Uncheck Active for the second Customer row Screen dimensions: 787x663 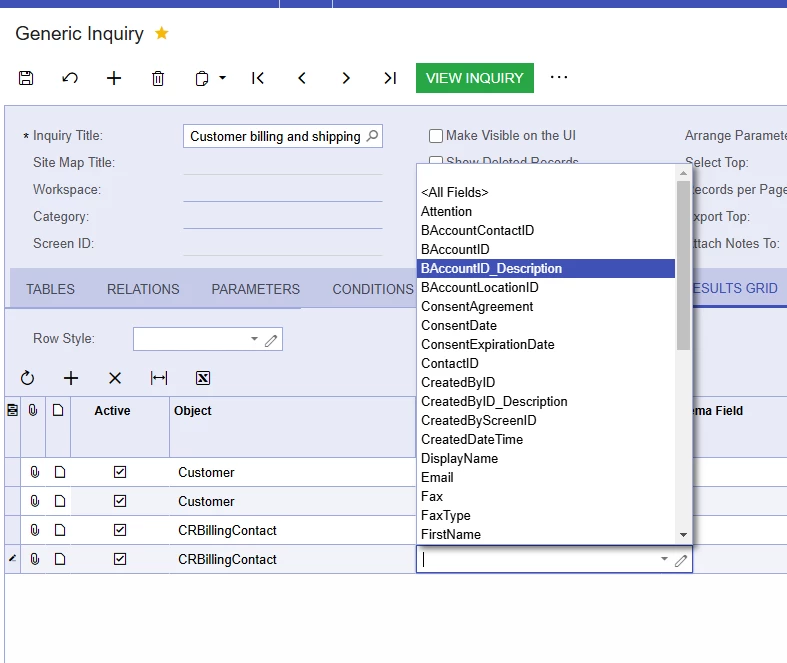point(120,501)
